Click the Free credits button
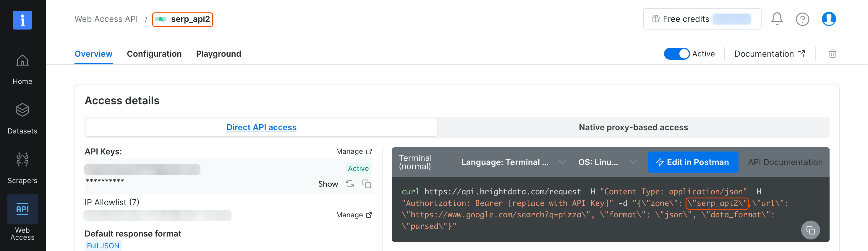868x251 pixels. tap(702, 19)
